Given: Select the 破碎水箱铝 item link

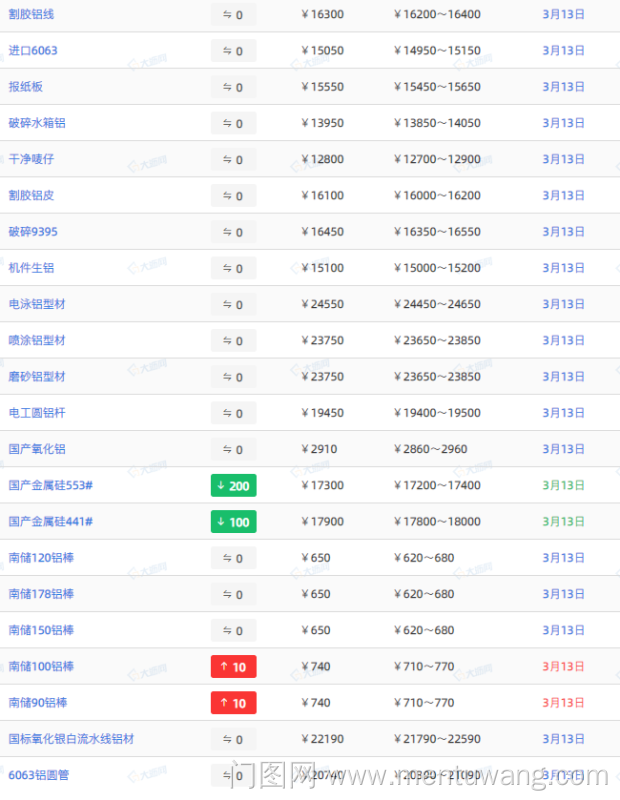Looking at the screenshot, I should pyautogui.click(x=37, y=123).
